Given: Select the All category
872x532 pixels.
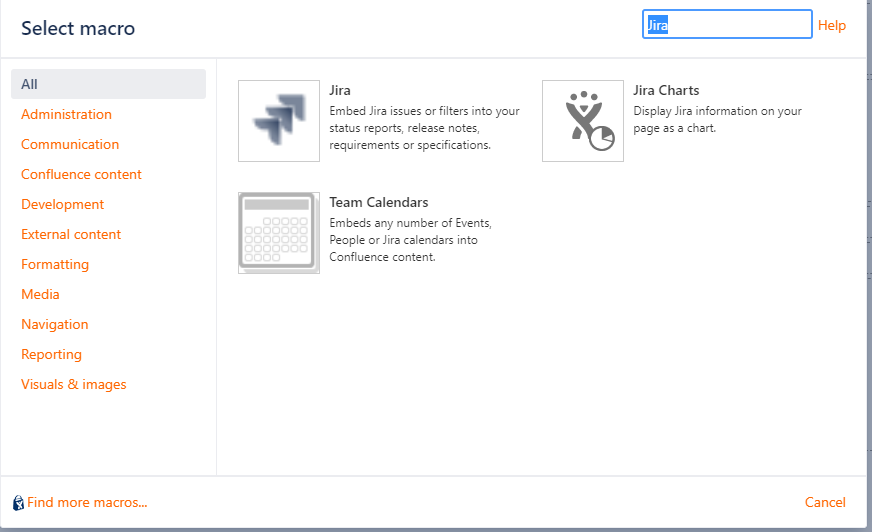Looking at the screenshot, I should [108, 84].
